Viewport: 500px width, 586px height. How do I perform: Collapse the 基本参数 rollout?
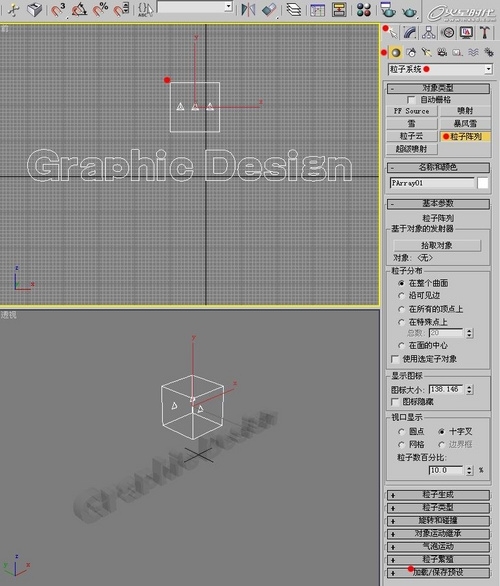(438, 204)
